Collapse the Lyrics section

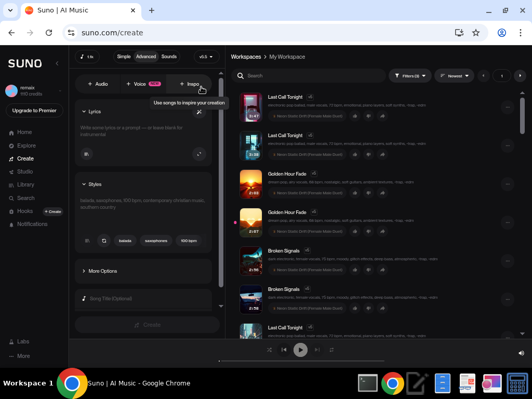click(84, 111)
